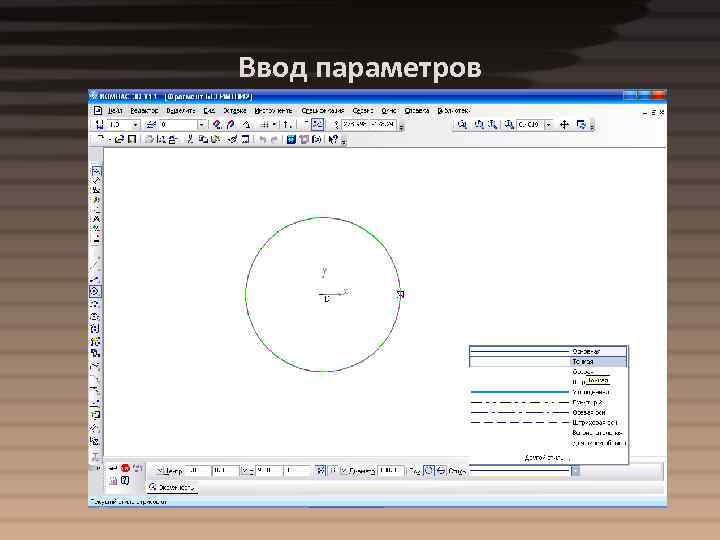Click the view scale value field
Screen dimensions: 720x540
click(x=530, y=125)
